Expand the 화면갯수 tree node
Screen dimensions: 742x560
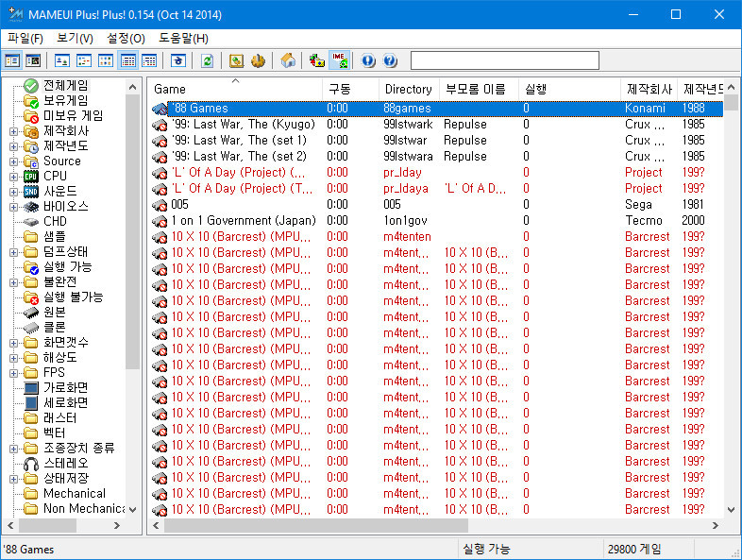point(14,343)
